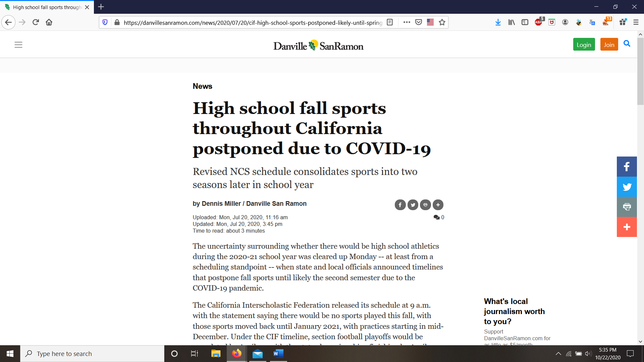The image size is (644, 362).
Task: Share article via large Facebook sidebar button
Action: pos(627,167)
